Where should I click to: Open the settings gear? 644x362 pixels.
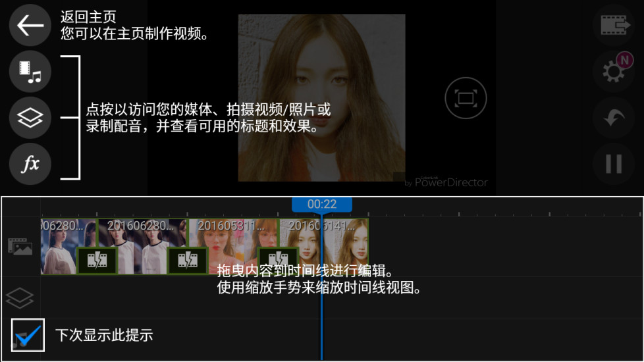coord(614,72)
